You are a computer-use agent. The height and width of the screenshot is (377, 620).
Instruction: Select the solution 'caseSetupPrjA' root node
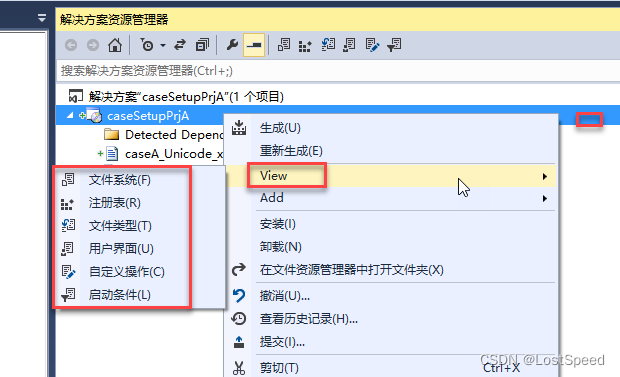tap(186, 97)
